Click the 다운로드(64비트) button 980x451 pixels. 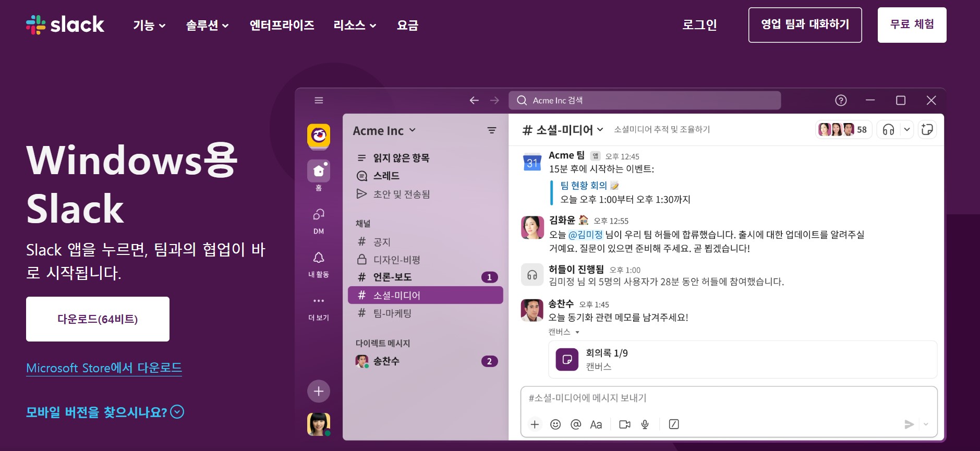coord(98,319)
